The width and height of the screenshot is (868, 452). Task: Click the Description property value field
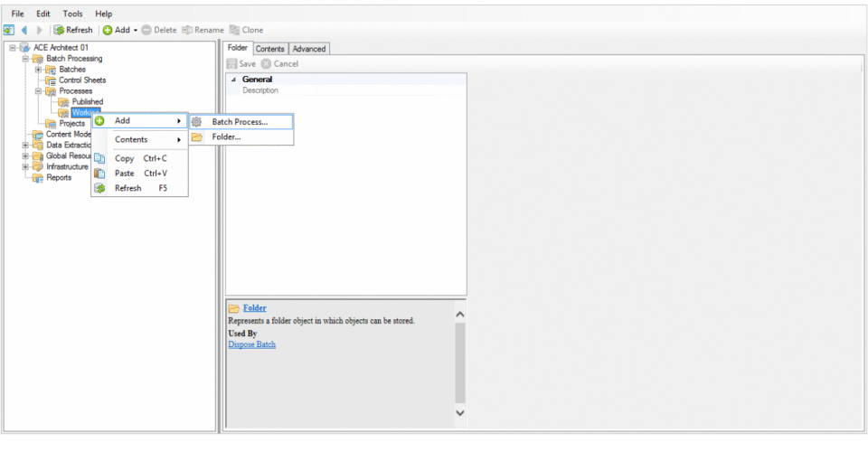tap(391, 90)
